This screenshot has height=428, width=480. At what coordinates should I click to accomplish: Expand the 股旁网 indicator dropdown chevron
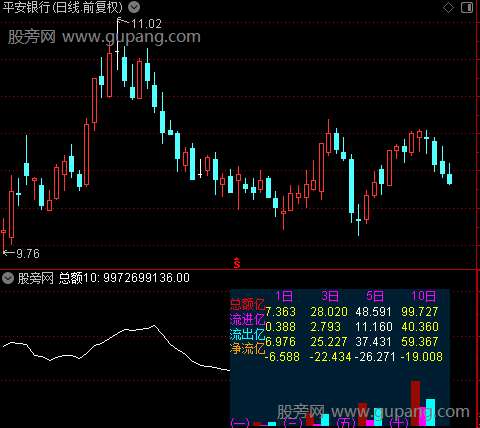click(8, 278)
